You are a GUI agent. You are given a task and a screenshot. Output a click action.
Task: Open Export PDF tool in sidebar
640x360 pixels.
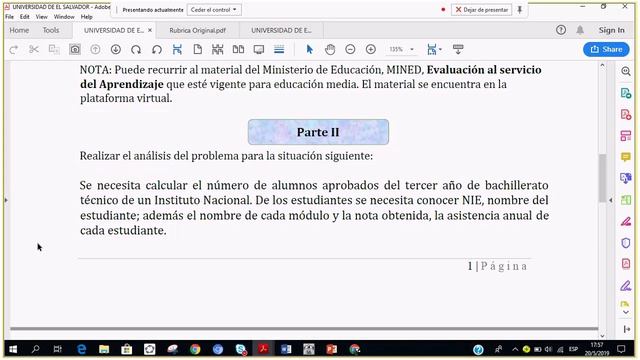tap(626, 93)
